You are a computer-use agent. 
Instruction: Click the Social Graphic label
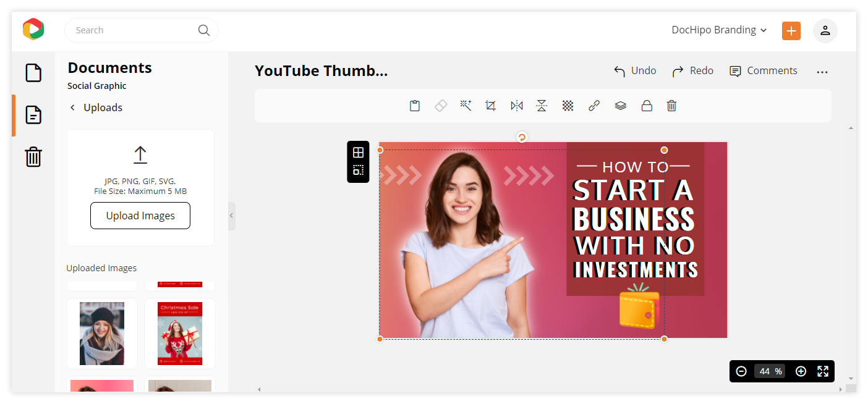pyautogui.click(x=97, y=86)
